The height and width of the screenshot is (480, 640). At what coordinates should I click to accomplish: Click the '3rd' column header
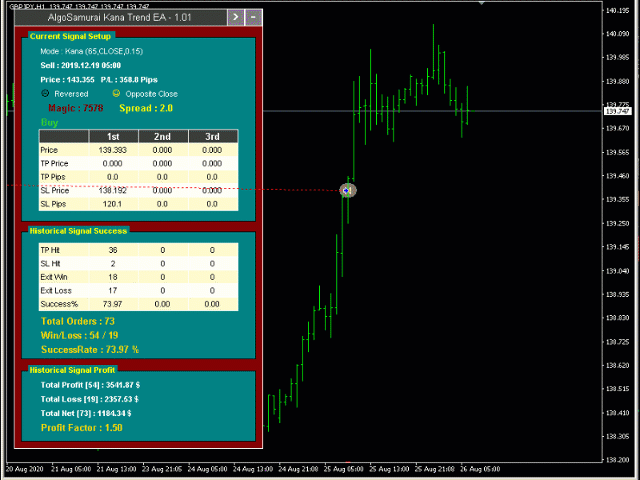point(212,136)
